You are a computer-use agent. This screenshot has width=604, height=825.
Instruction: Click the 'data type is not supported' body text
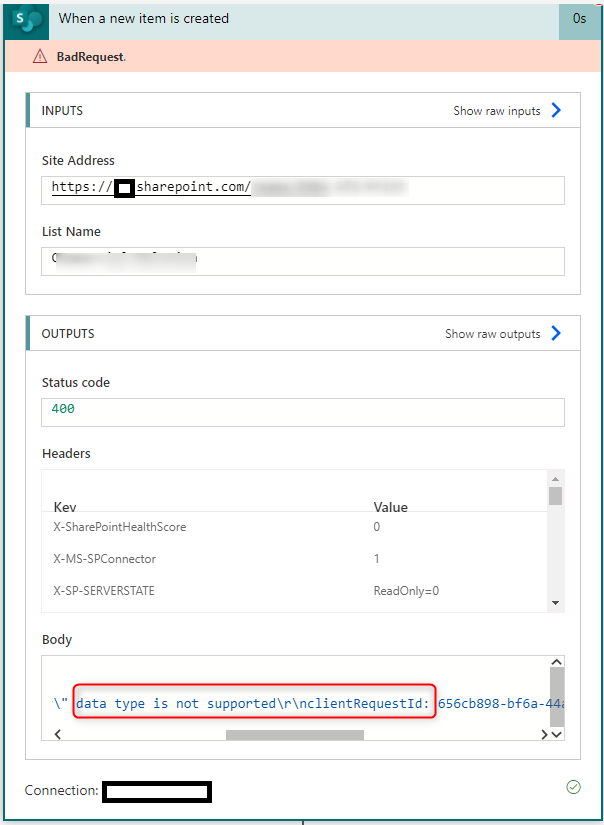(x=176, y=703)
